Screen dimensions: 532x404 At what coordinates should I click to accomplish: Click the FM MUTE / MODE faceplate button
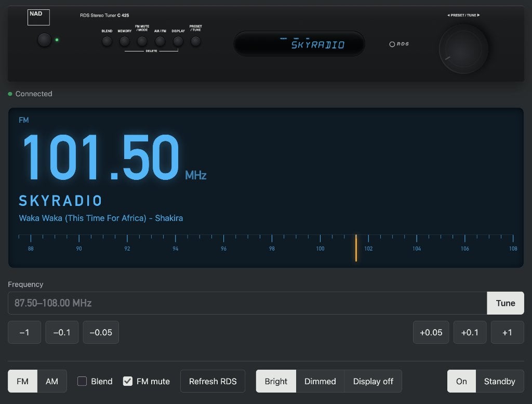click(142, 42)
